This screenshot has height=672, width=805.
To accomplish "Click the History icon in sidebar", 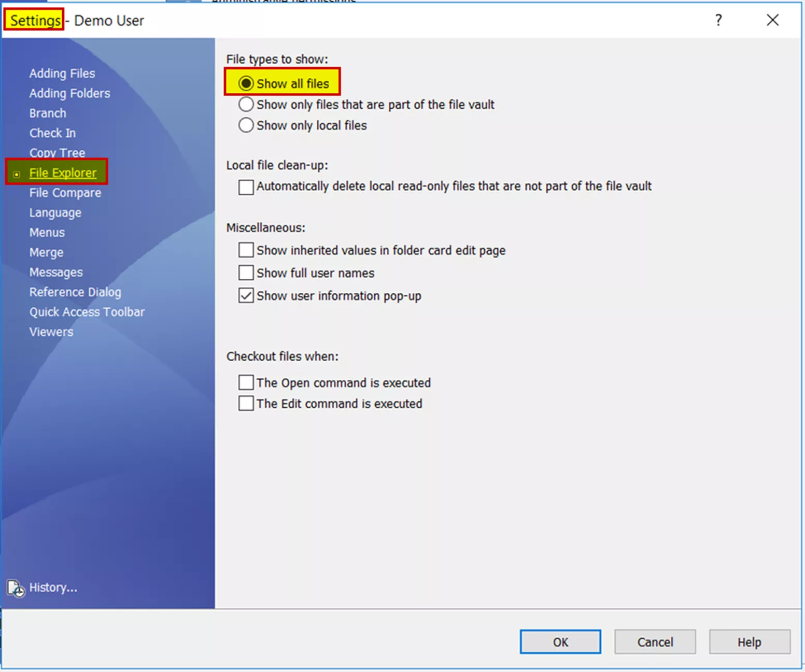I will point(16,588).
